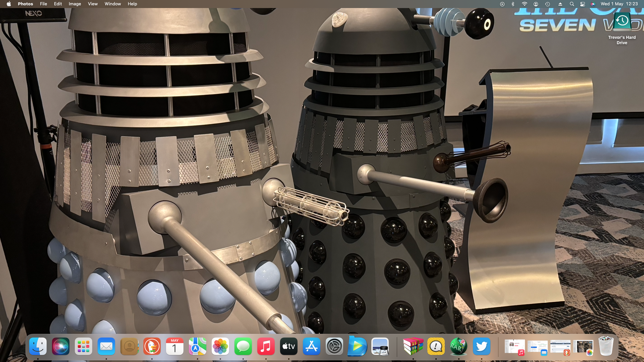The height and width of the screenshot is (362, 644).
Task: Open the Help menu
Action: point(132,4)
